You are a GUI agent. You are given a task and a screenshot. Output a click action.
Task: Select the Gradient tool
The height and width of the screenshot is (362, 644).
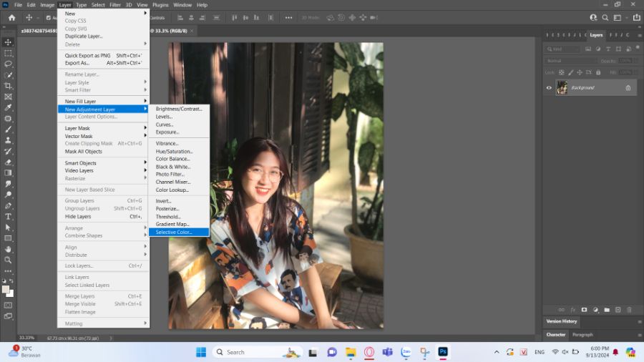click(8, 173)
